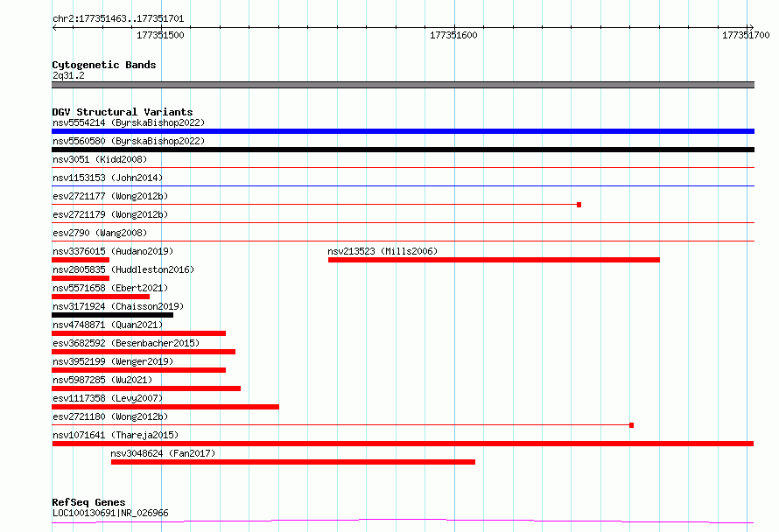Click the nsv3952199 (Wenger2019) label

pos(113,361)
